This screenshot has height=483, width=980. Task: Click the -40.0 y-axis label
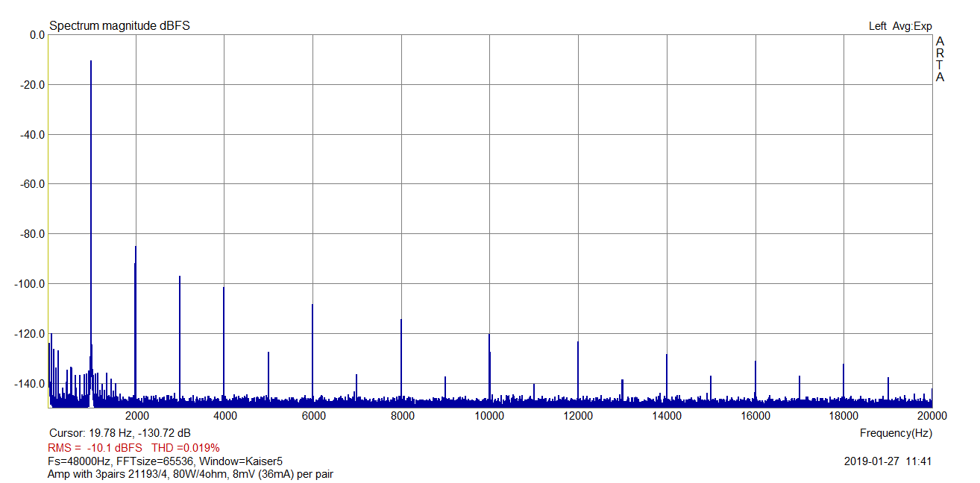tap(33, 135)
